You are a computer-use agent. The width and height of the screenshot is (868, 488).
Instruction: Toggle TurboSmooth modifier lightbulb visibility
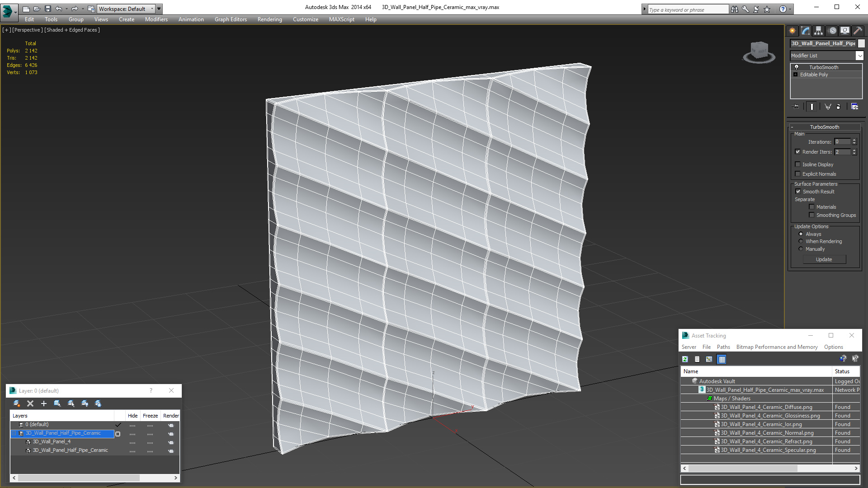click(x=797, y=67)
